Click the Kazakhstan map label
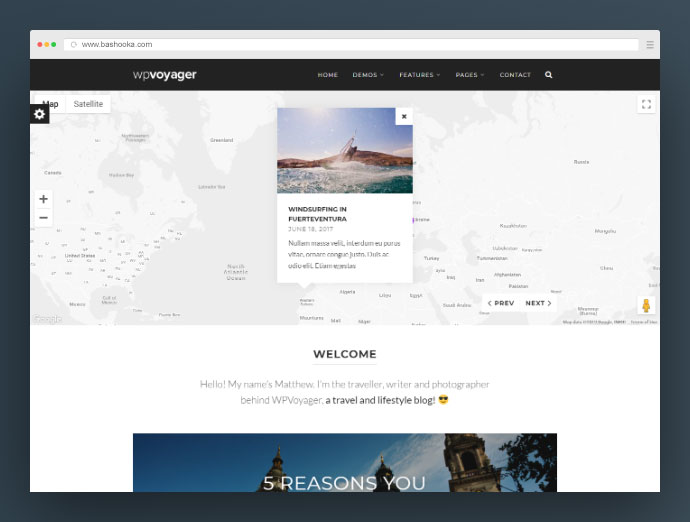Screen dimensions: 690x522 tap(513, 226)
